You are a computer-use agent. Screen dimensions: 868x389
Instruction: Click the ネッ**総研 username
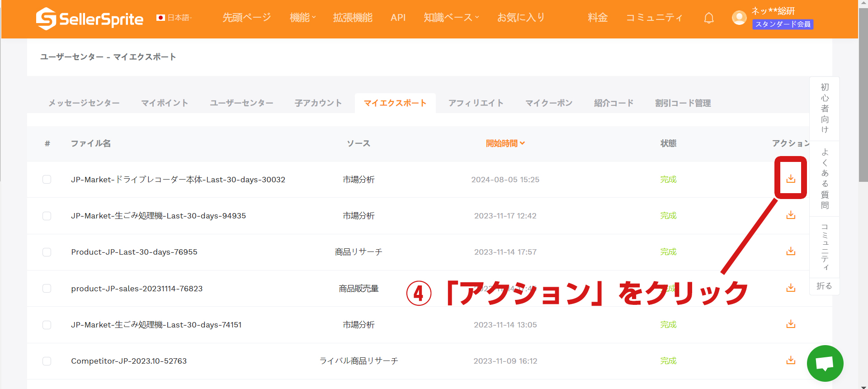point(773,11)
